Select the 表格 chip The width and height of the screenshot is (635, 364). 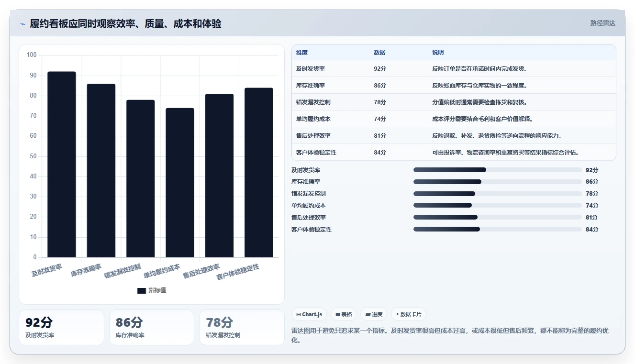pyautogui.click(x=344, y=314)
